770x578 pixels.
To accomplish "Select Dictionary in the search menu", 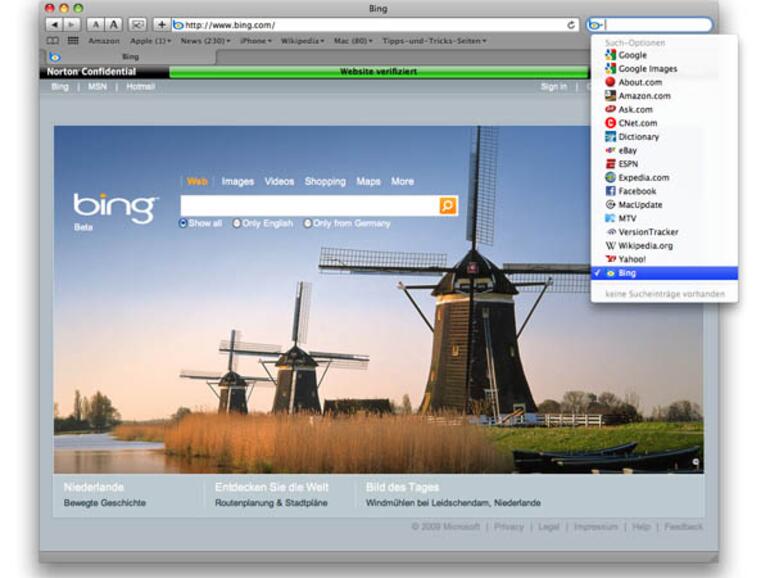I will (664, 137).
